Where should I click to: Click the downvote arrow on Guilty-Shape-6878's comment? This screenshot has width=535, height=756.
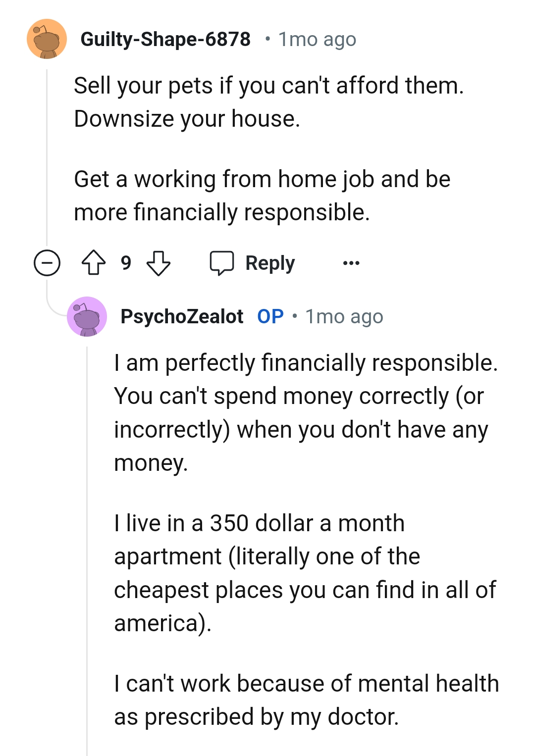tap(160, 263)
